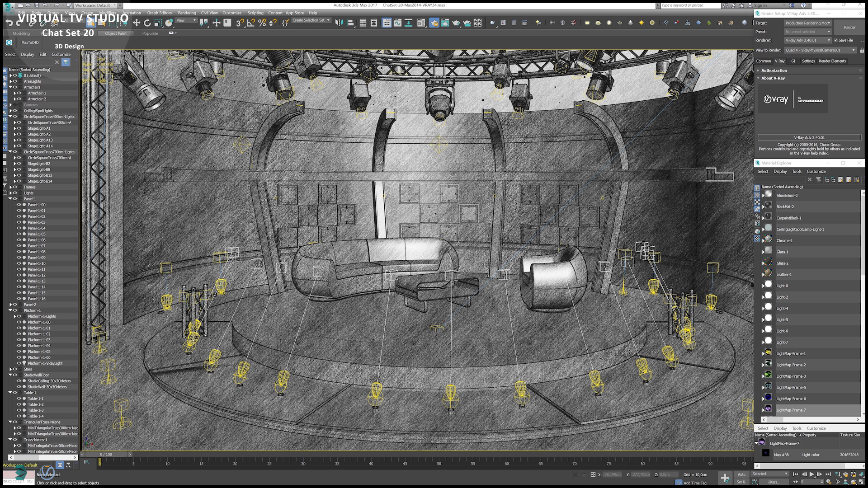Screen dimensions: 868x488
Task: Open the Curve Editor toolbar icon
Action: coord(397,23)
